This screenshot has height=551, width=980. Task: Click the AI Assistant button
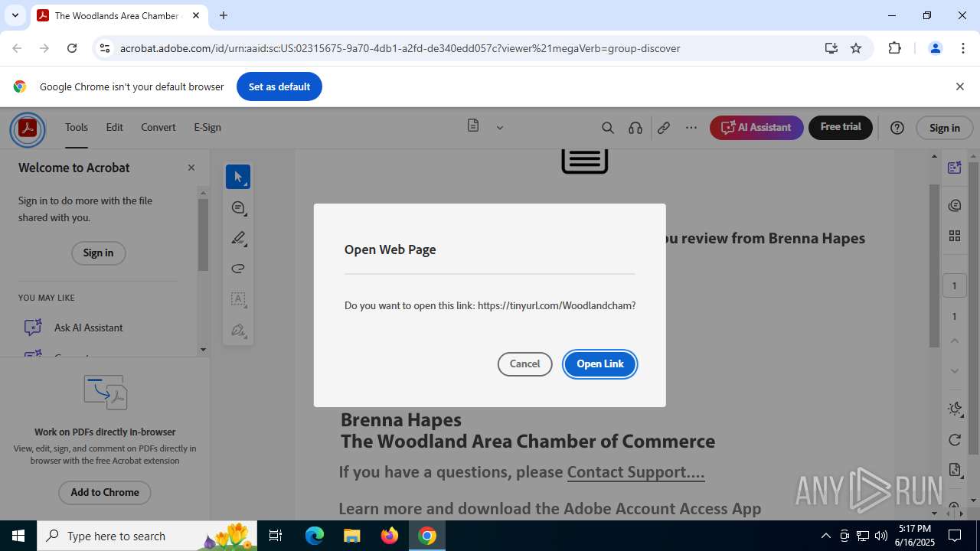756,127
